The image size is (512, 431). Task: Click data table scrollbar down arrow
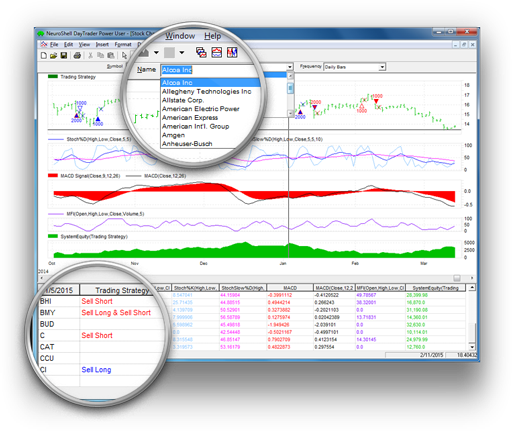coord(472,347)
